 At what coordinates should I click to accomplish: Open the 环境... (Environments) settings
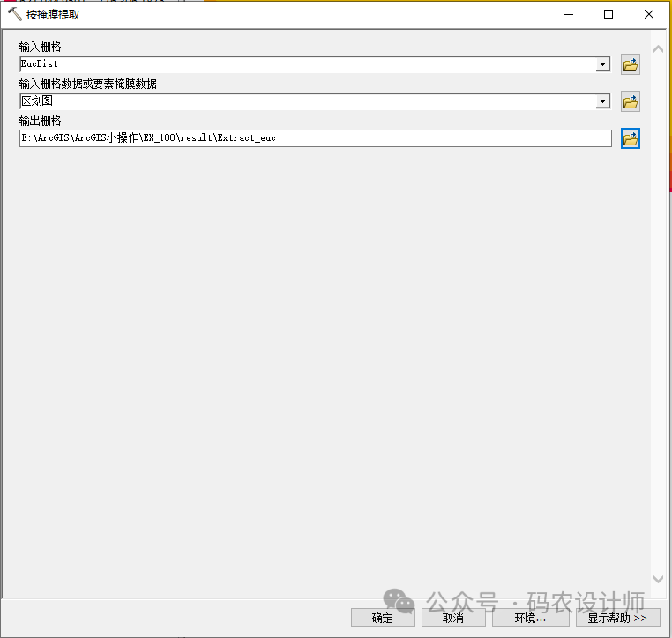pos(530,618)
